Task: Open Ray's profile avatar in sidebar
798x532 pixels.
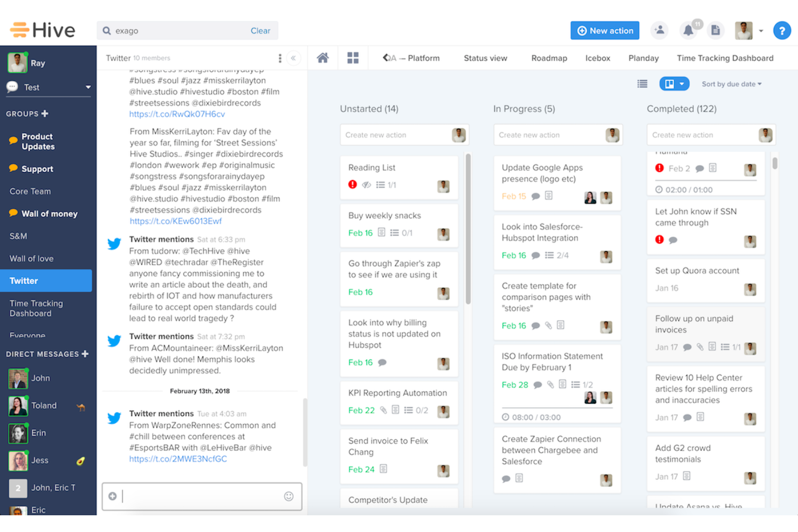Action: click(17, 63)
